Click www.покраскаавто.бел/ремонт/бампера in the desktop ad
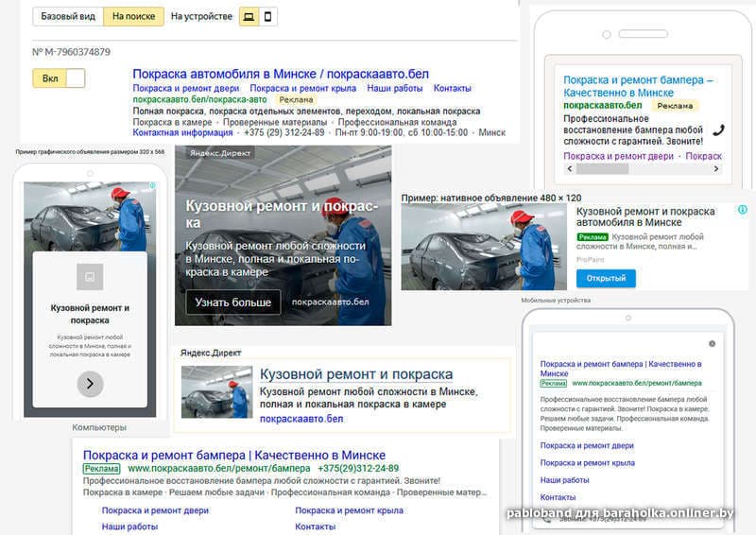Image resolution: width=756 pixels, height=535 pixels. [219, 469]
